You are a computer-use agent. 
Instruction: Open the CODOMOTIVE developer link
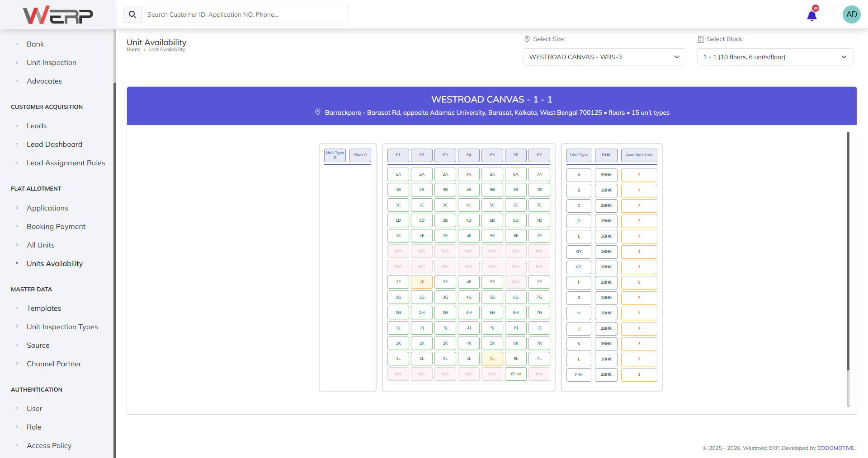[836, 448]
